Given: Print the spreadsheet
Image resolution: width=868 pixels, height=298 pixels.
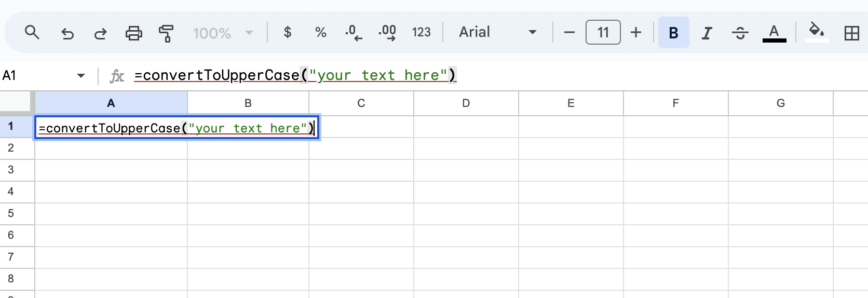Looking at the screenshot, I should coord(133,33).
